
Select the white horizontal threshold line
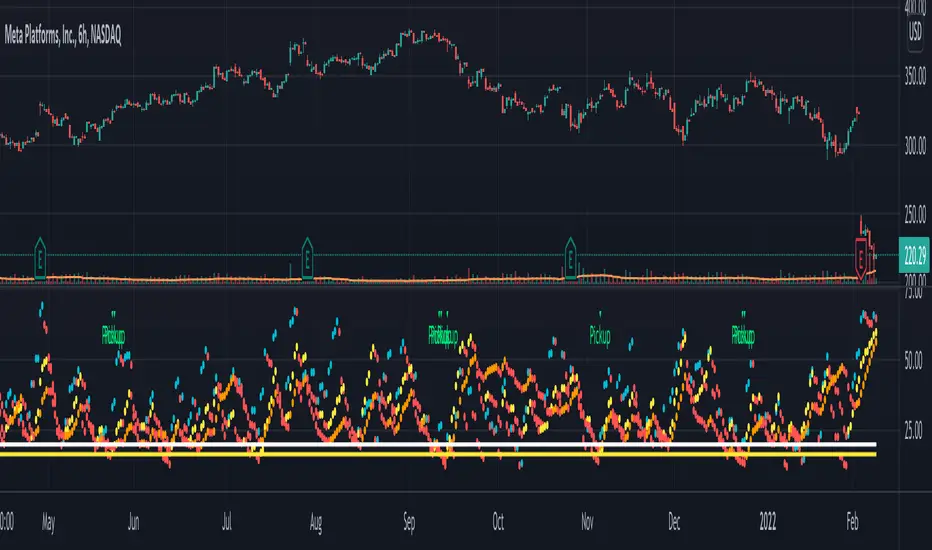(438, 445)
